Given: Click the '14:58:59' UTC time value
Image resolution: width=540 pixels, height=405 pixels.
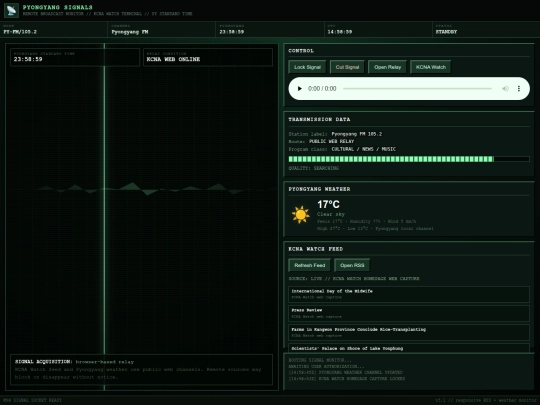Looking at the screenshot, I should tap(340, 32).
